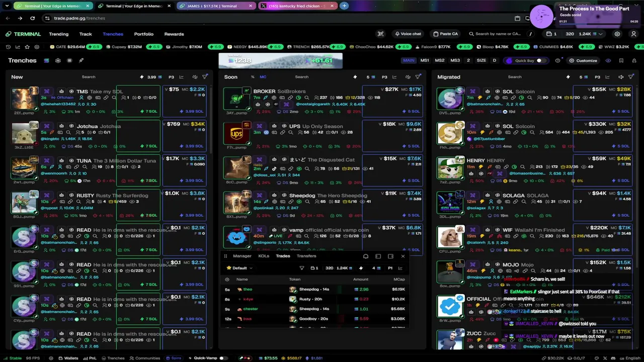Screen dimensions: 644x362
Task: Open a new browser tab
Action: 344,6
